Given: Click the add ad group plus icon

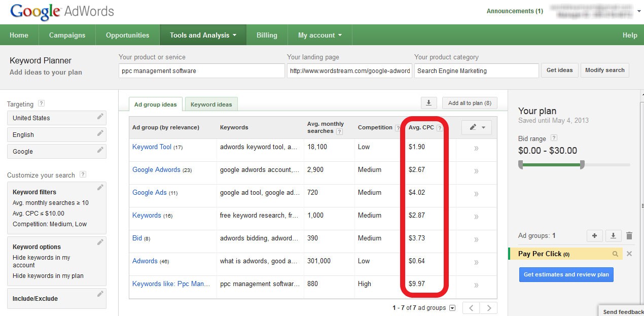Looking at the screenshot, I should pos(594,236).
